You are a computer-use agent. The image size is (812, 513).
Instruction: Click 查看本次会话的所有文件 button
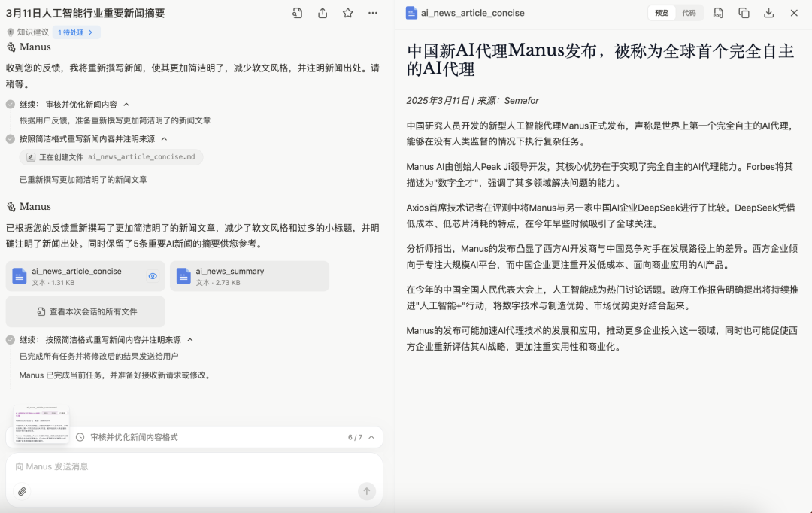pos(86,311)
